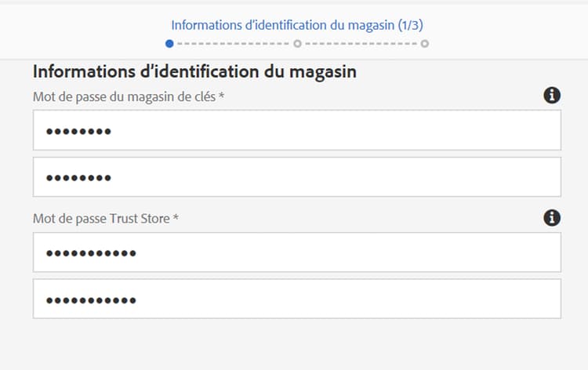Focus the key store password confirmation field
Screen dimensions: 588x370
297,177
